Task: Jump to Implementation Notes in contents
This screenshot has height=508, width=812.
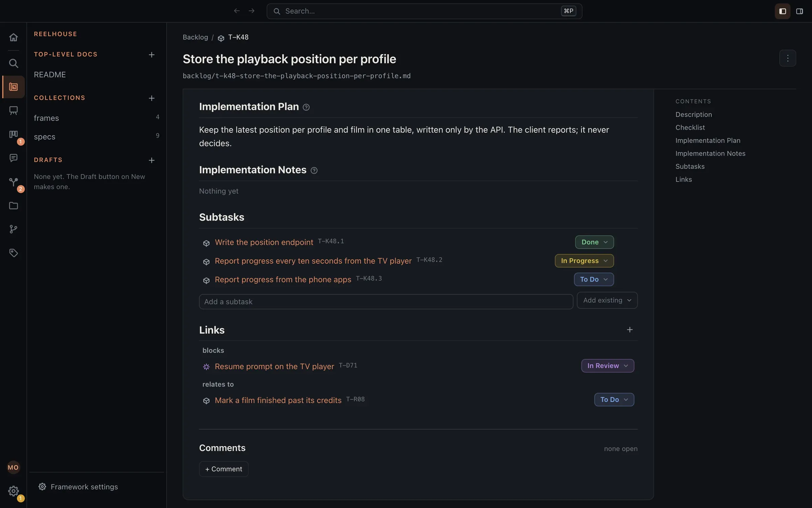Action: coord(710,153)
